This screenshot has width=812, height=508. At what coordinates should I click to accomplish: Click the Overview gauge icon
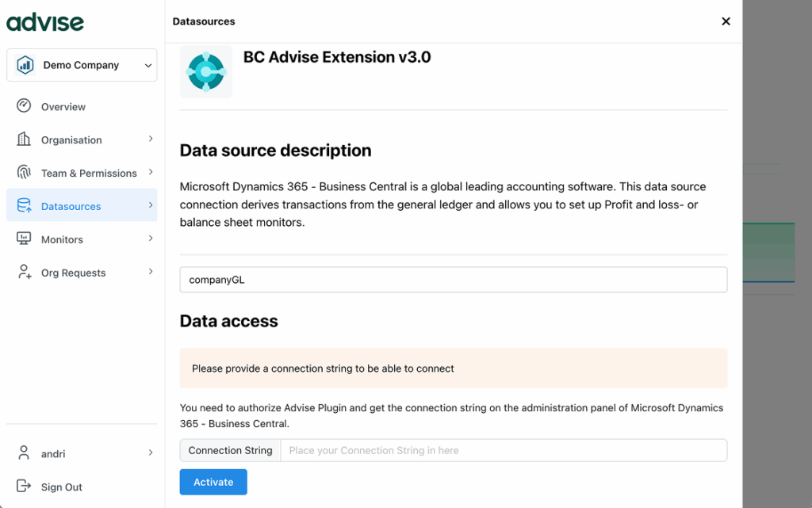(x=24, y=106)
